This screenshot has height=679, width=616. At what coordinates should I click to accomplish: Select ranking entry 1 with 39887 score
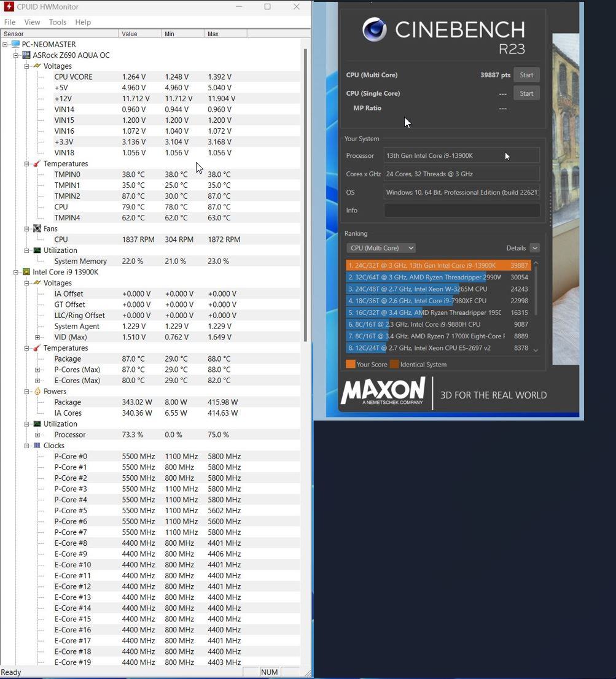(x=439, y=265)
